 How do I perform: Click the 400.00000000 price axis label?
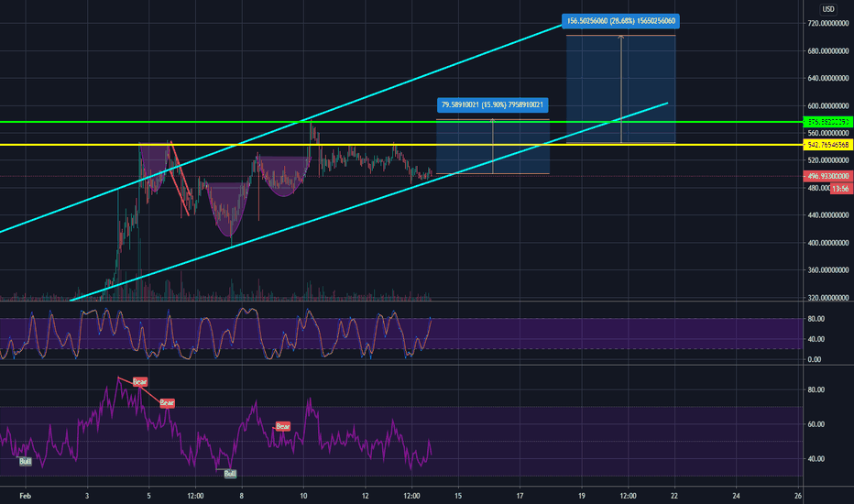click(x=827, y=243)
